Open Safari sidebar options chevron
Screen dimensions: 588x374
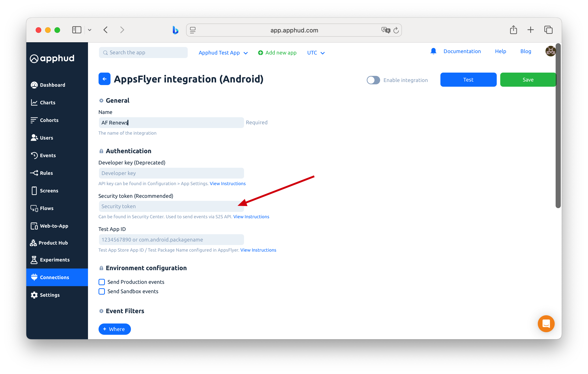point(90,30)
